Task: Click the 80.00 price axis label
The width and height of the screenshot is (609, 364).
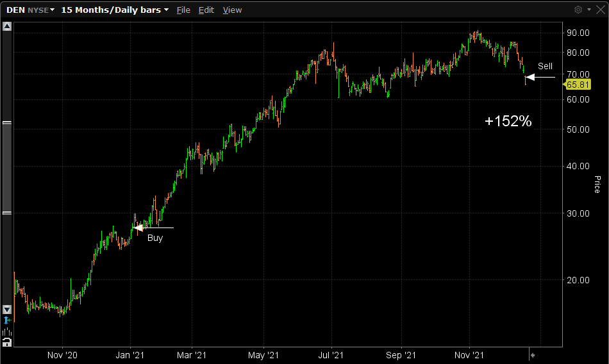Action: coord(578,53)
